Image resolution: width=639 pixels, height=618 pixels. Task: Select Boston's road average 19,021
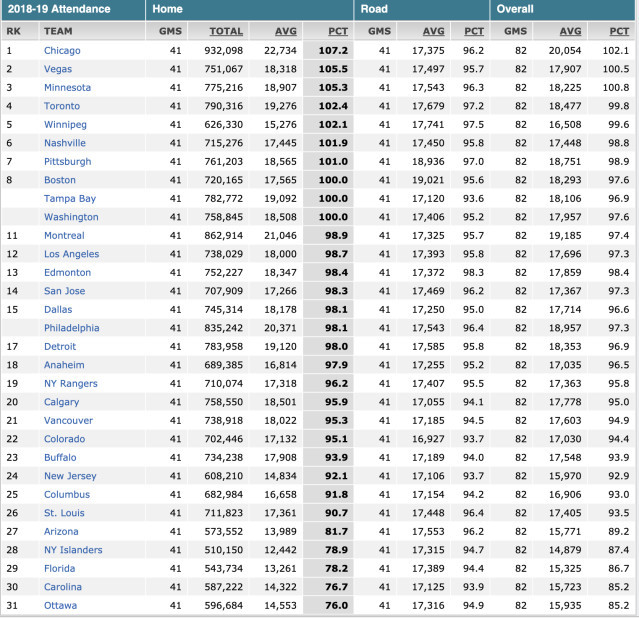coord(428,180)
